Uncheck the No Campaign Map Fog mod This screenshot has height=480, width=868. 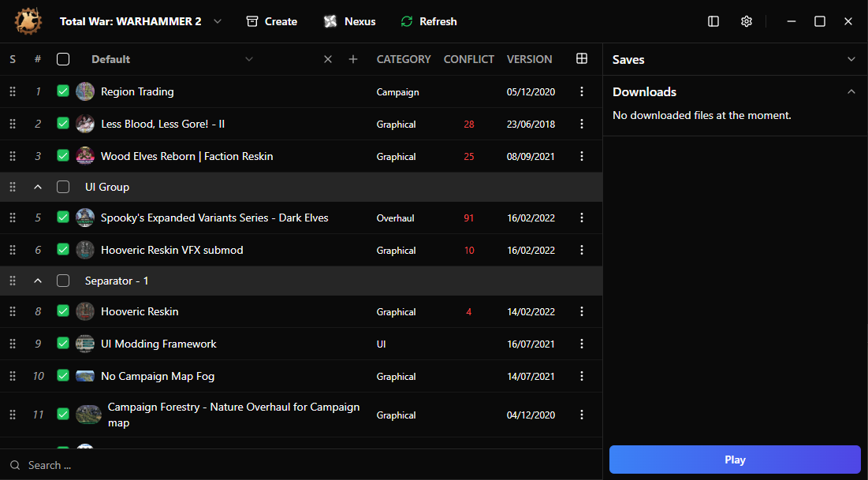tap(63, 375)
